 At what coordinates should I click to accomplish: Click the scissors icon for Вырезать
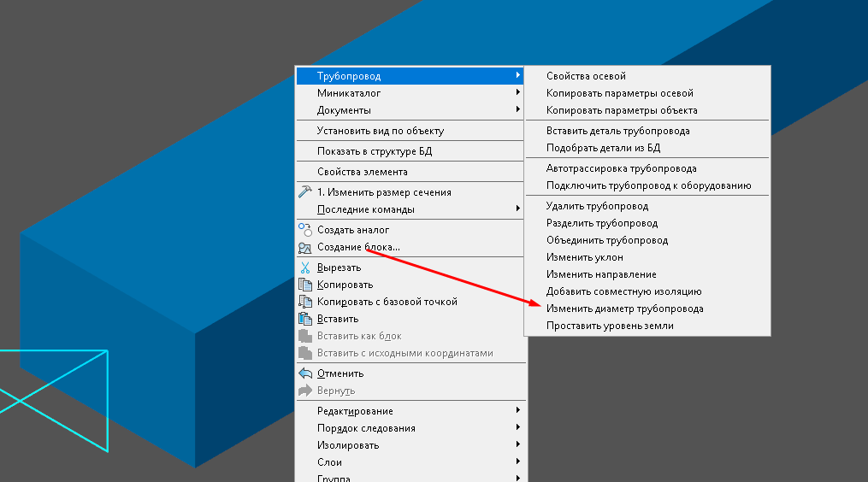[305, 267]
